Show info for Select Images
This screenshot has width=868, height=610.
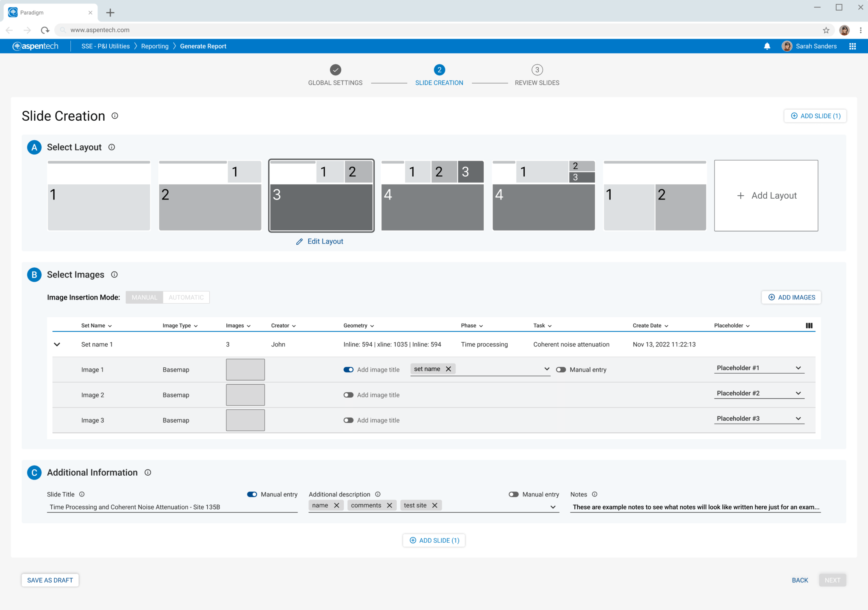(x=114, y=274)
